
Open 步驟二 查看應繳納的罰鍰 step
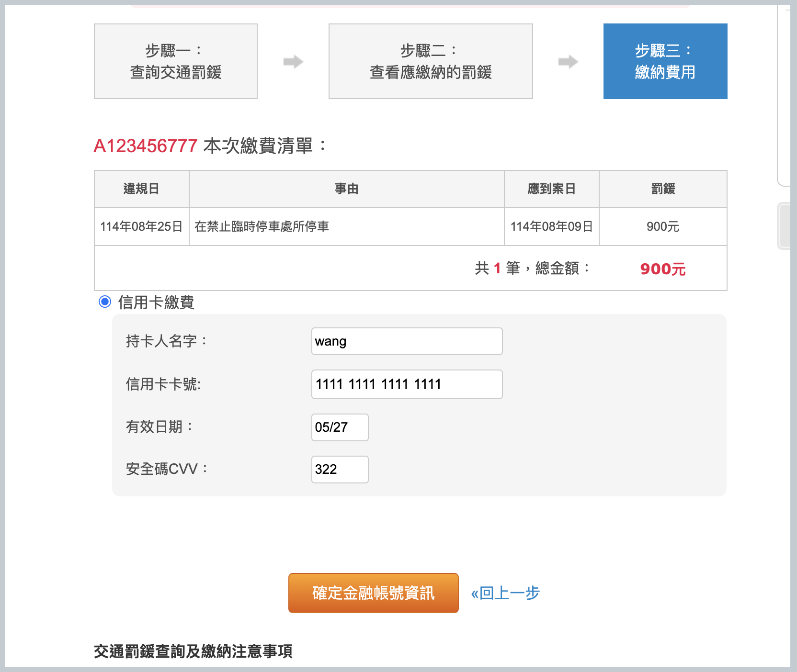431,61
